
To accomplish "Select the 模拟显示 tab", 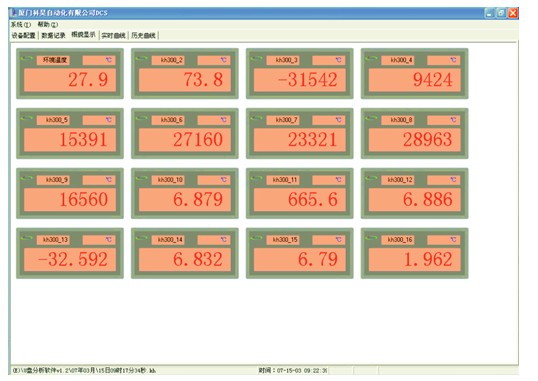I will click(83, 35).
